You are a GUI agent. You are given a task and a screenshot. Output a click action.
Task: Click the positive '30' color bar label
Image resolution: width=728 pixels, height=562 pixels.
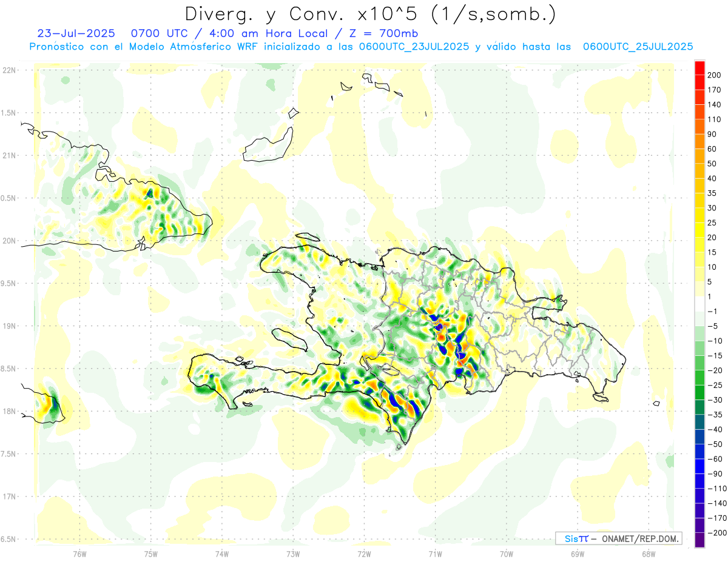coord(712,208)
